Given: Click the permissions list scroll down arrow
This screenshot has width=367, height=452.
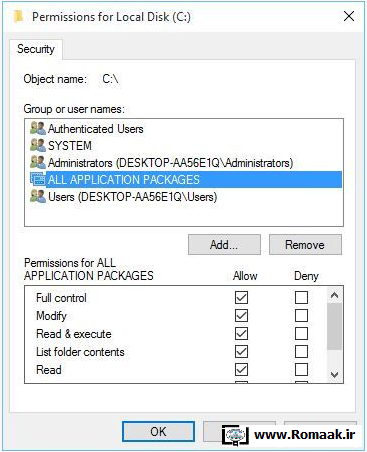Looking at the screenshot, I should 334,375.
